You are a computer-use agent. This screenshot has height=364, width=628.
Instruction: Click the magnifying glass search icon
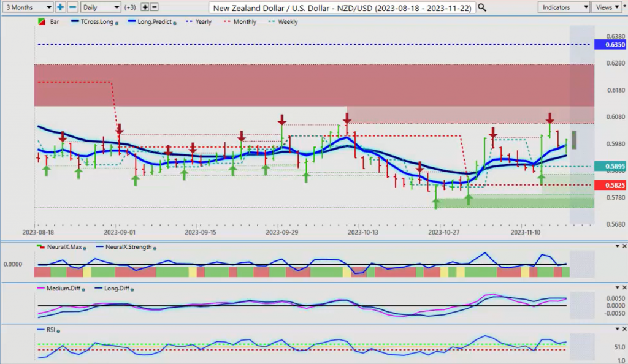[x=482, y=7]
